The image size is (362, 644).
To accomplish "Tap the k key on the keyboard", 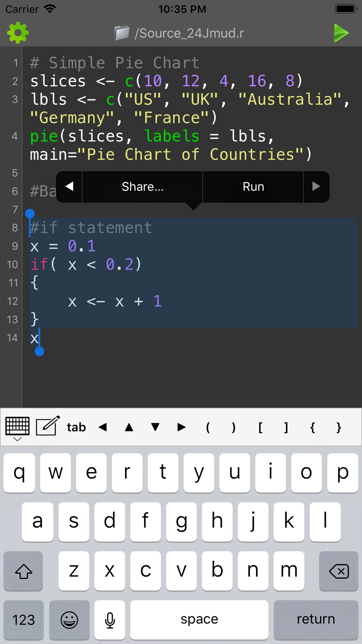I will point(289,522).
